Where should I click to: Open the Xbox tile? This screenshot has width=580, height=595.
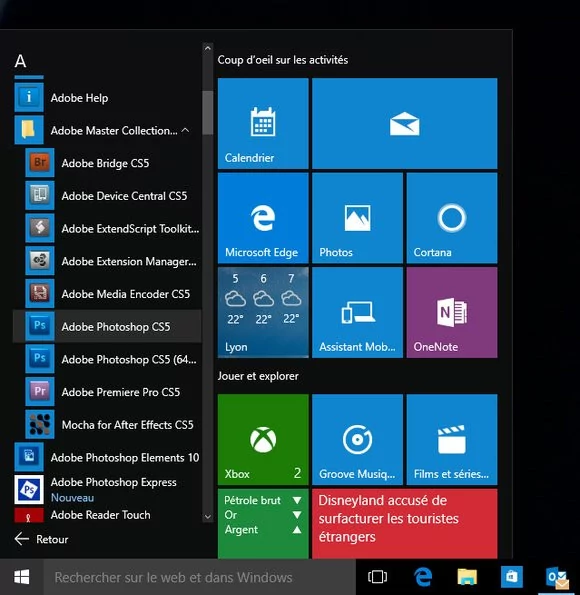263,439
